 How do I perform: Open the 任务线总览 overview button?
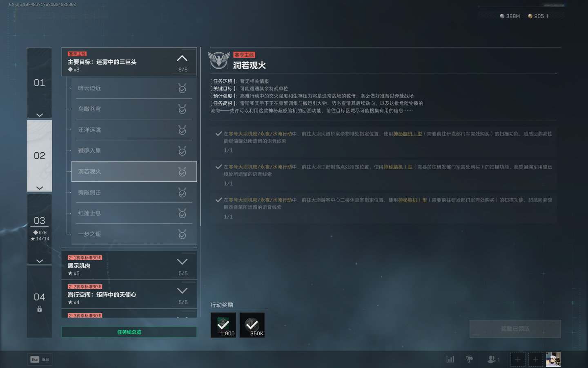129,332
